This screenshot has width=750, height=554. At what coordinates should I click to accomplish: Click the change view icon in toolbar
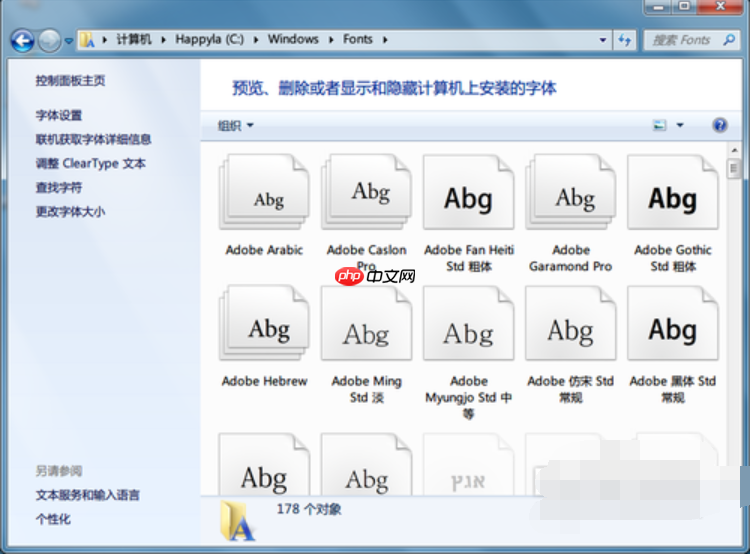tap(660, 125)
